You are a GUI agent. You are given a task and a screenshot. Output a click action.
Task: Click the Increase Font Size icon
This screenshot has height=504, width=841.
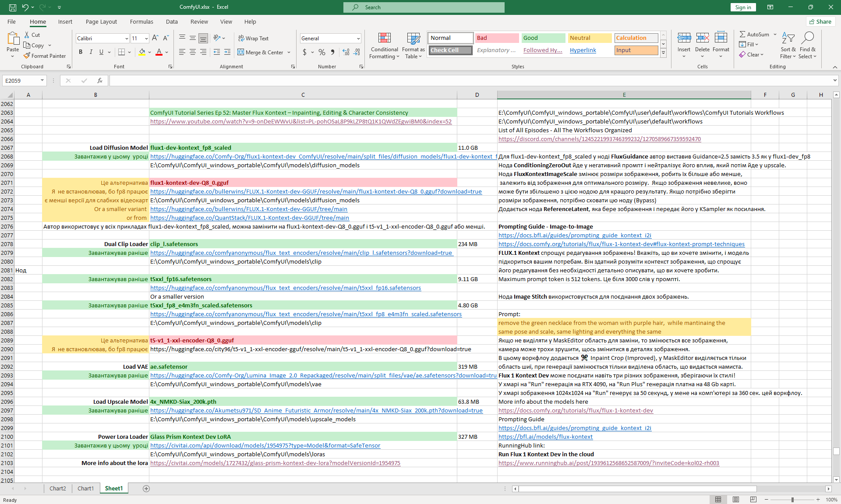click(x=155, y=38)
